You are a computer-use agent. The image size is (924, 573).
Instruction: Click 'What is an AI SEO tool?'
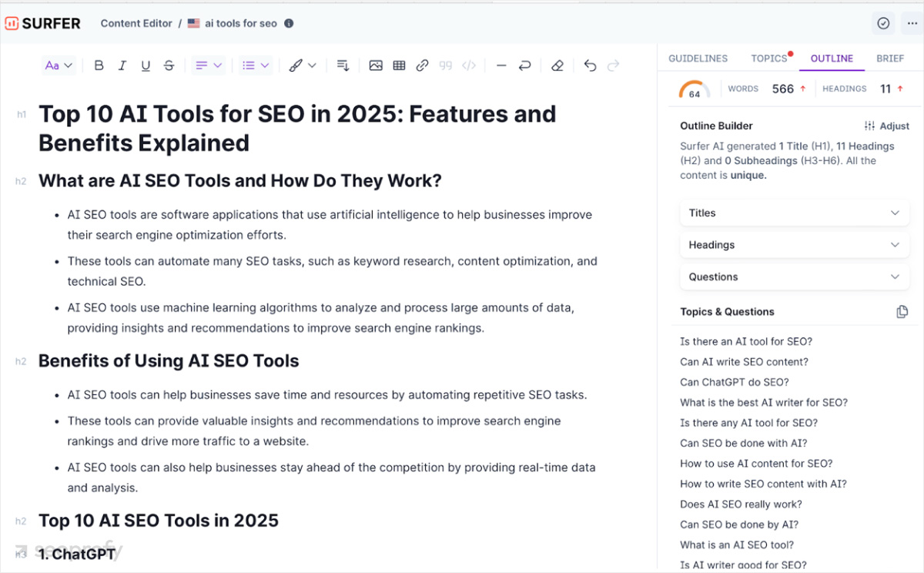coord(737,545)
